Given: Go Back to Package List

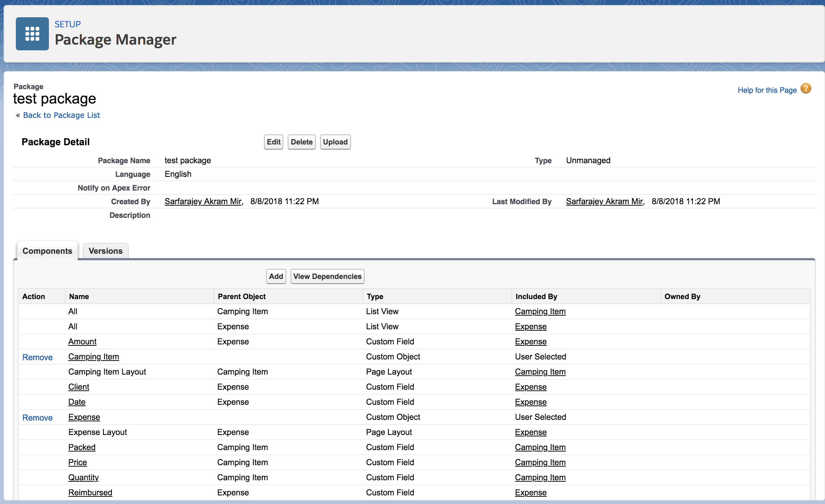Looking at the screenshot, I should tap(61, 115).
